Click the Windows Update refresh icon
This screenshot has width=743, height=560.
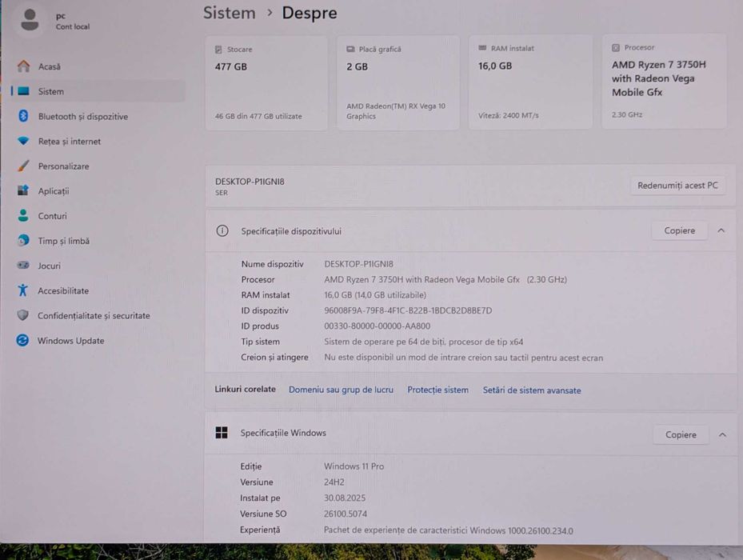click(22, 340)
